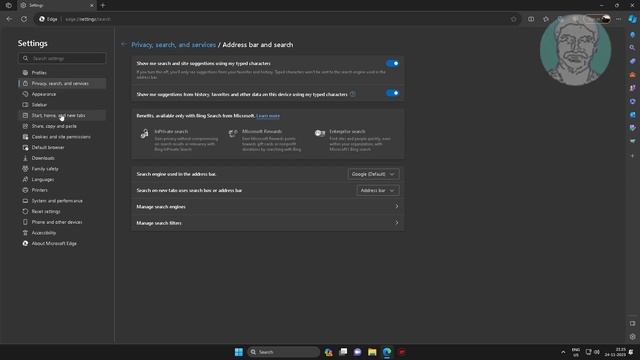Screen dimensions: 640x360
Task: Click the taskbar Search box
Action: 284,352
